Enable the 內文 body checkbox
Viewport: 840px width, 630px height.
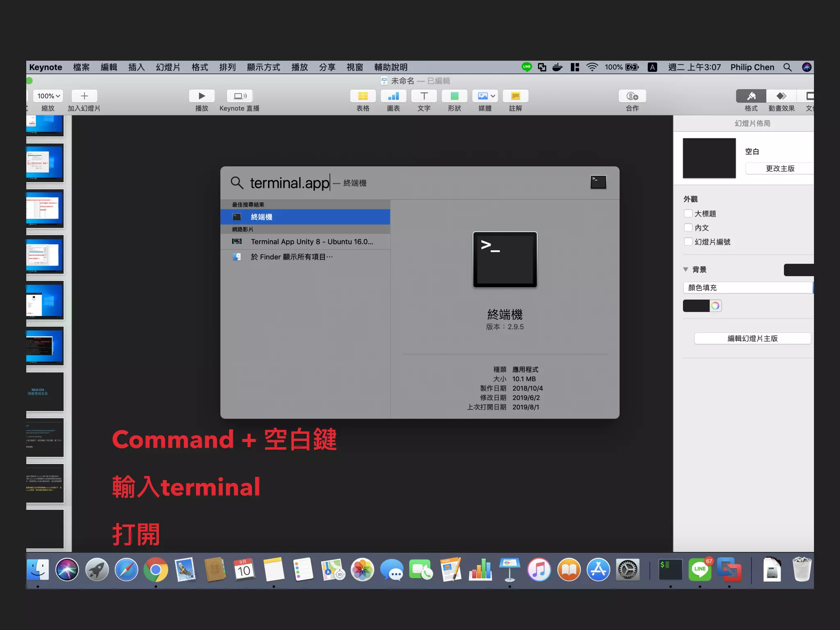688,227
